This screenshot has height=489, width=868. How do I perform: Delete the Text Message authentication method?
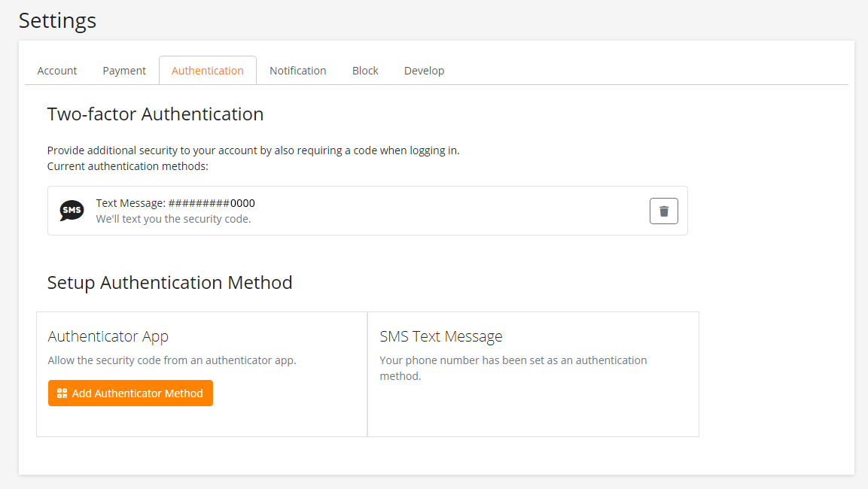tap(664, 211)
